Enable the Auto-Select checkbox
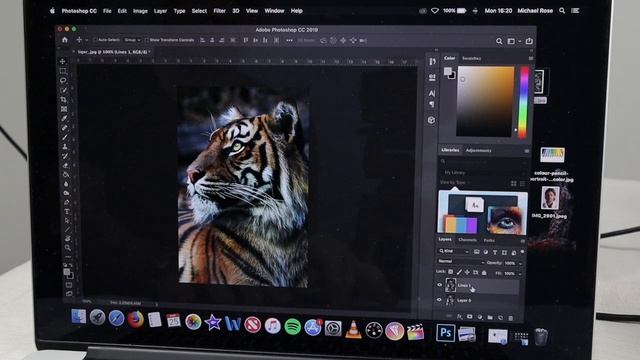This screenshot has height=360, width=640. click(x=95, y=40)
